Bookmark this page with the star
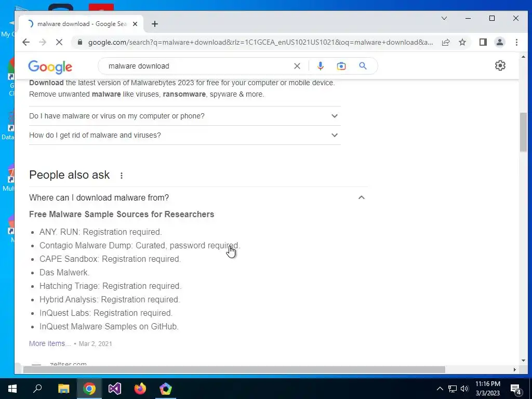 [462, 42]
